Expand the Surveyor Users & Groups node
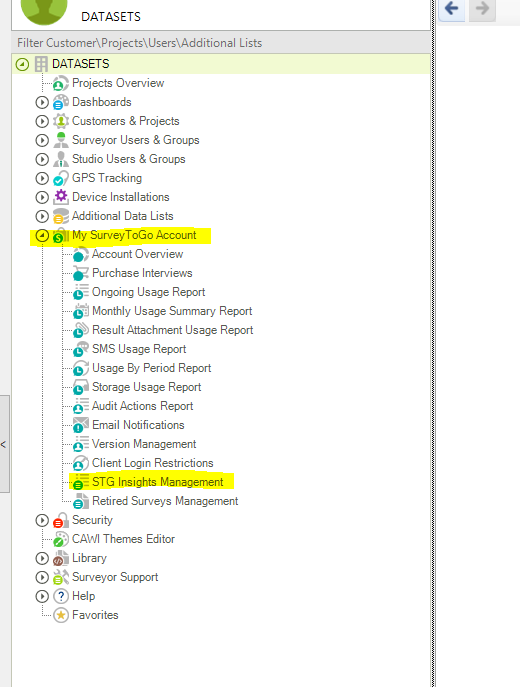This screenshot has width=520, height=687. (42, 140)
